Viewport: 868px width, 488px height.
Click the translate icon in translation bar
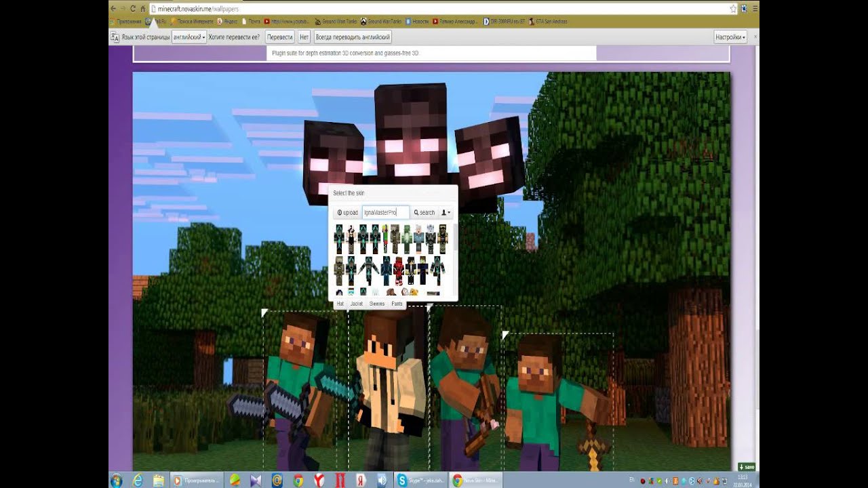[115, 37]
